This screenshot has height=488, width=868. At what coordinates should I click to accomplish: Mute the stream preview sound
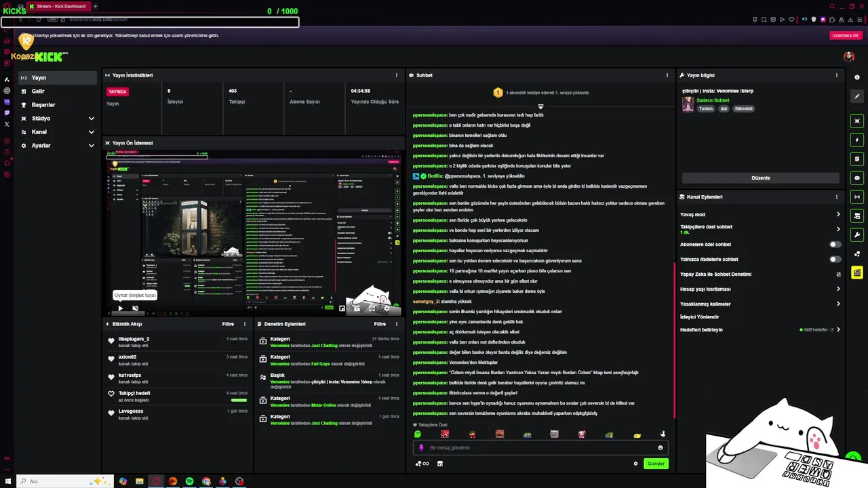pyautogui.click(x=136, y=308)
